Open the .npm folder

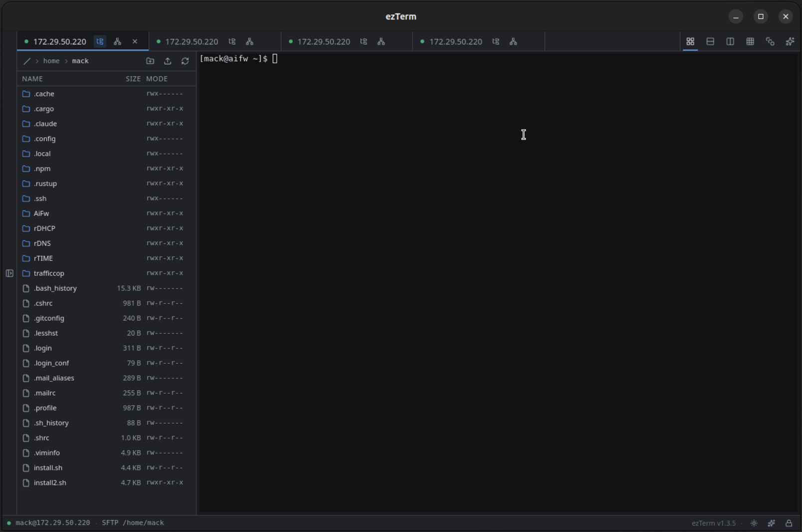107,169
